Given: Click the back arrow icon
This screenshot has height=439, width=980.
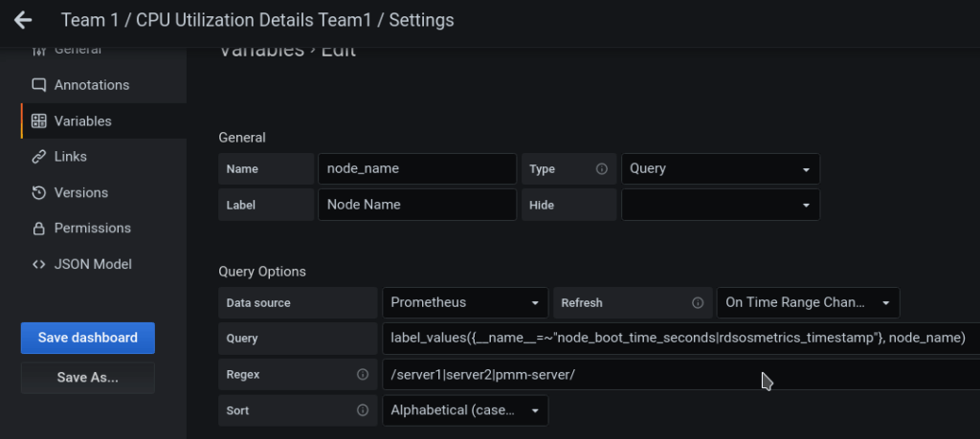Looking at the screenshot, I should pos(23,20).
